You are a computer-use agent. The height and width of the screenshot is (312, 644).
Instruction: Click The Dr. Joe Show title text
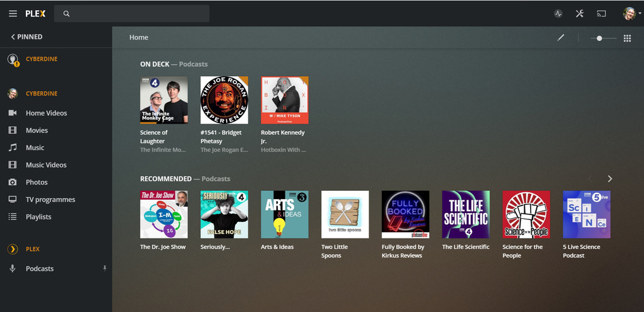coord(163,247)
